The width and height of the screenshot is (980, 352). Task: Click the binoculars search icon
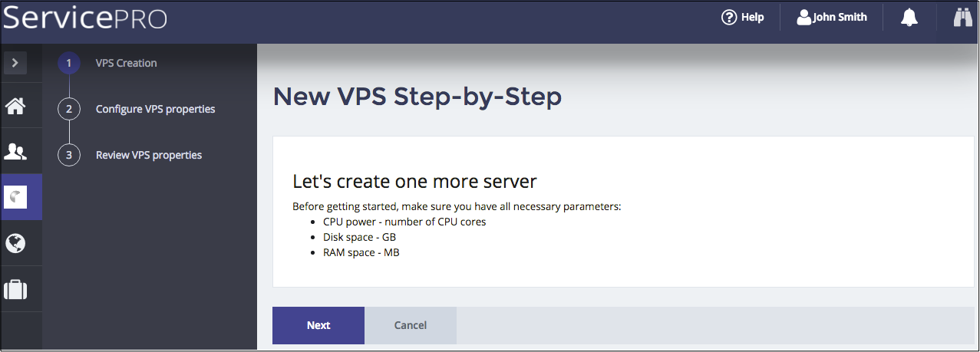click(962, 18)
